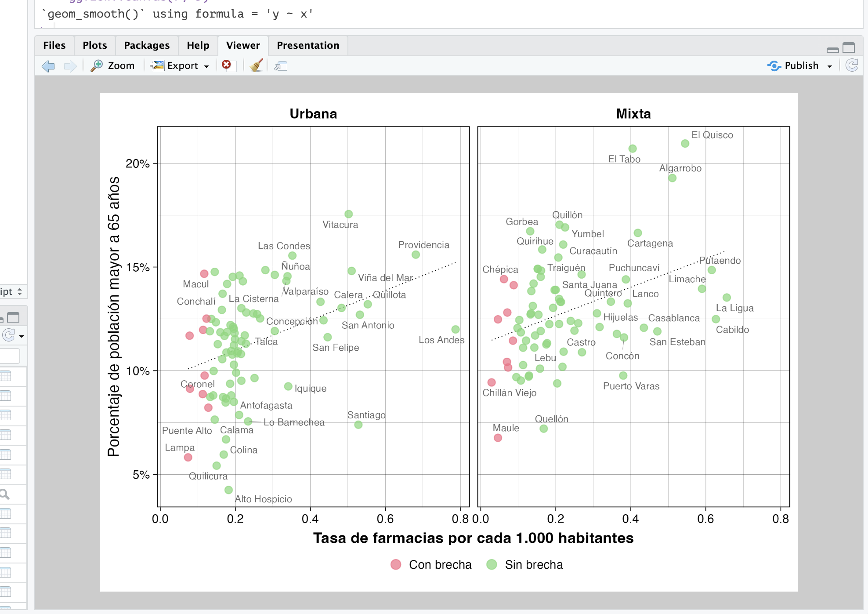Open the Packages tab
The height and width of the screenshot is (614, 868).
tap(146, 46)
